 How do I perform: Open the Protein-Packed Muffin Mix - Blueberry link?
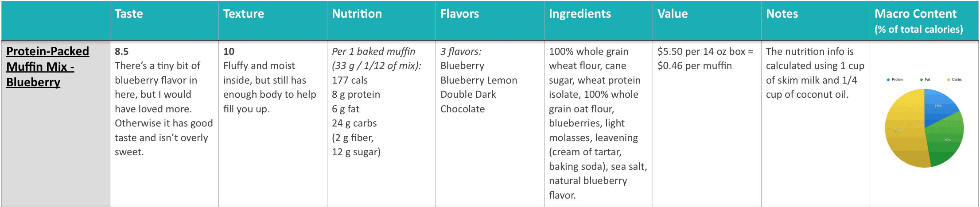pyautogui.click(x=47, y=66)
